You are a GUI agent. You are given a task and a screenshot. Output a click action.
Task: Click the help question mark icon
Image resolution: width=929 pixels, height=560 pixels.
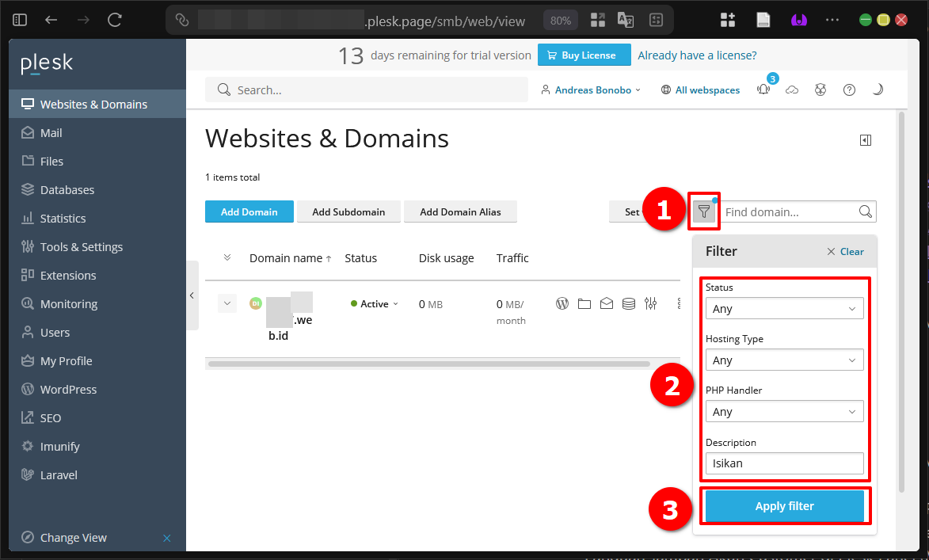[849, 90]
